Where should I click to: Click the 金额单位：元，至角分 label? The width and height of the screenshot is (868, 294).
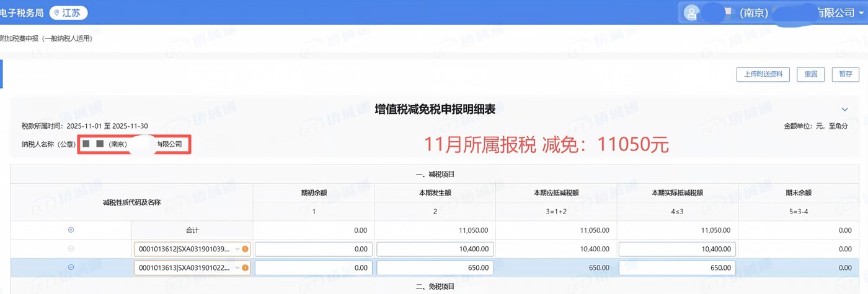pyautogui.click(x=816, y=126)
